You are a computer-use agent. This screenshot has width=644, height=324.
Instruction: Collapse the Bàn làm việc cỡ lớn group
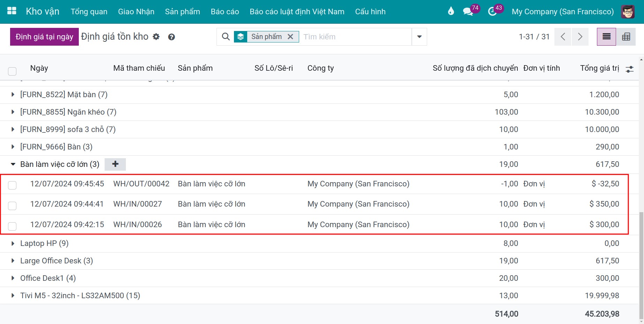click(x=13, y=164)
